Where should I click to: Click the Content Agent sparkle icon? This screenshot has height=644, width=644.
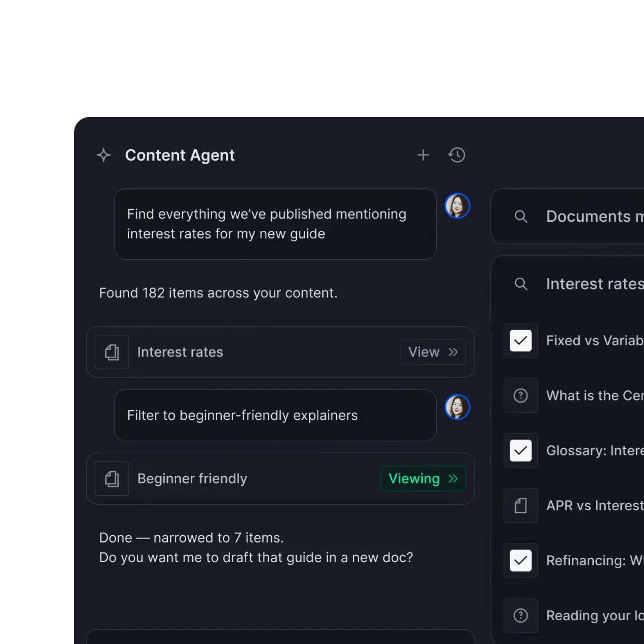103,155
